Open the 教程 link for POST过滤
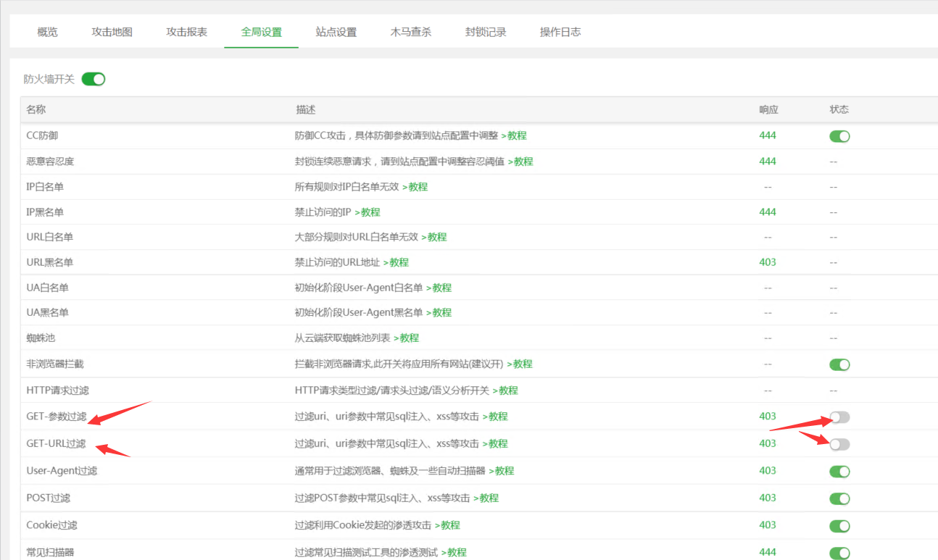938x560 pixels. coord(486,498)
